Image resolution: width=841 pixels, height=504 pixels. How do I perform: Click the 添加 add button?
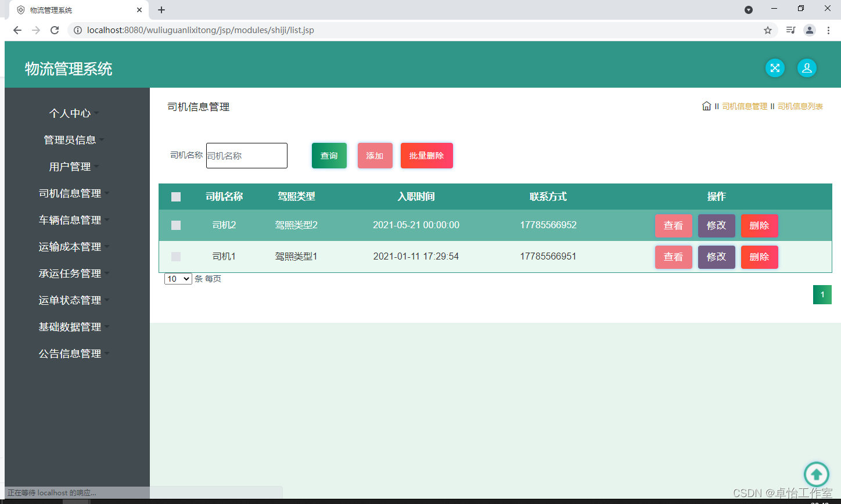click(x=375, y=156)
